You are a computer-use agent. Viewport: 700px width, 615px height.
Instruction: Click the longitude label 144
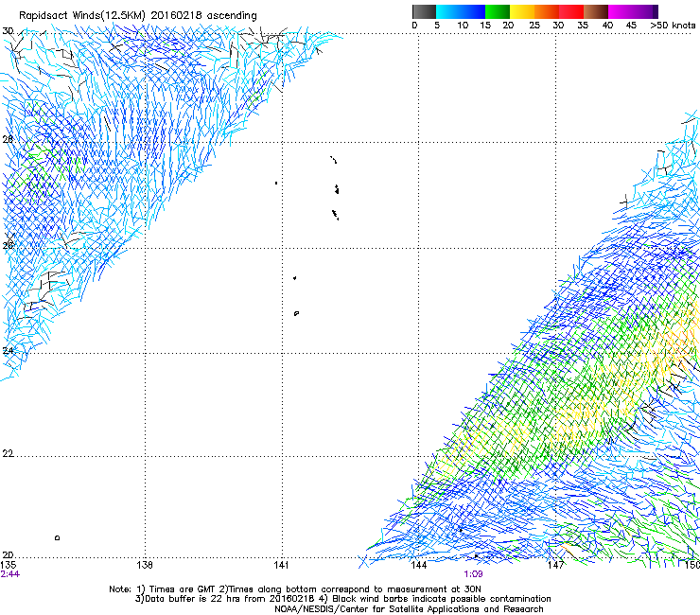[x=418, y=565]
